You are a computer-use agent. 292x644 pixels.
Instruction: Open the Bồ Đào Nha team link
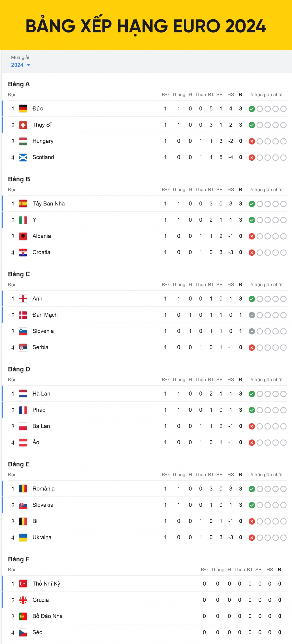click(x=47, y=616)
